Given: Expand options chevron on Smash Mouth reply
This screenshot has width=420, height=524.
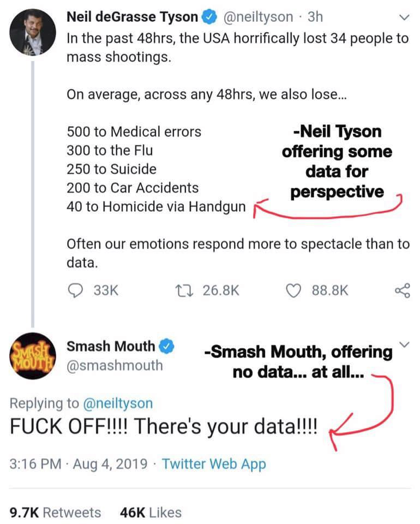Looking at the screenshot, I should pyautogui.click(x=404, y=344).
